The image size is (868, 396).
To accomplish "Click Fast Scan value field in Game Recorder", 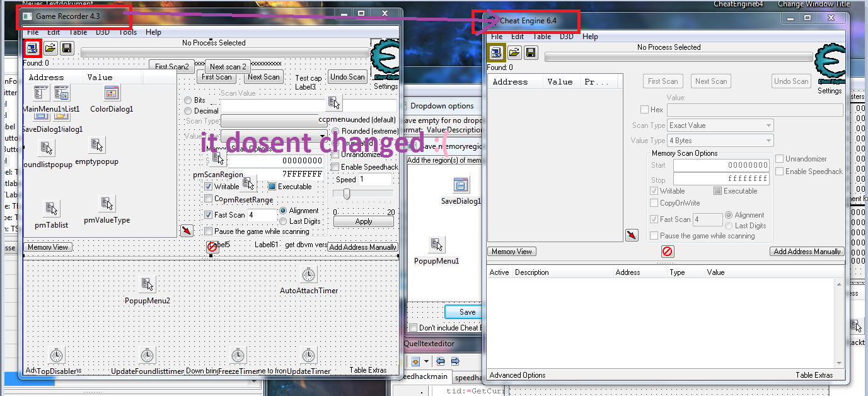I will click(x=262, y=215).
